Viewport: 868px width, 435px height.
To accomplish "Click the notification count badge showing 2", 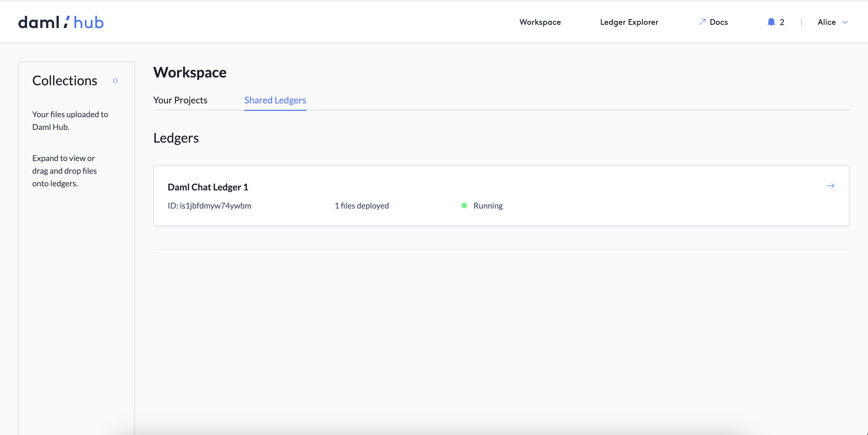I will click(x=782, y=22).
